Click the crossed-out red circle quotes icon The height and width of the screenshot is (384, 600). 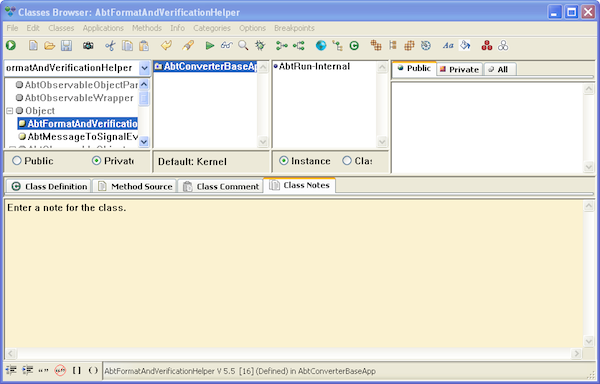click(x=60, y=370)
